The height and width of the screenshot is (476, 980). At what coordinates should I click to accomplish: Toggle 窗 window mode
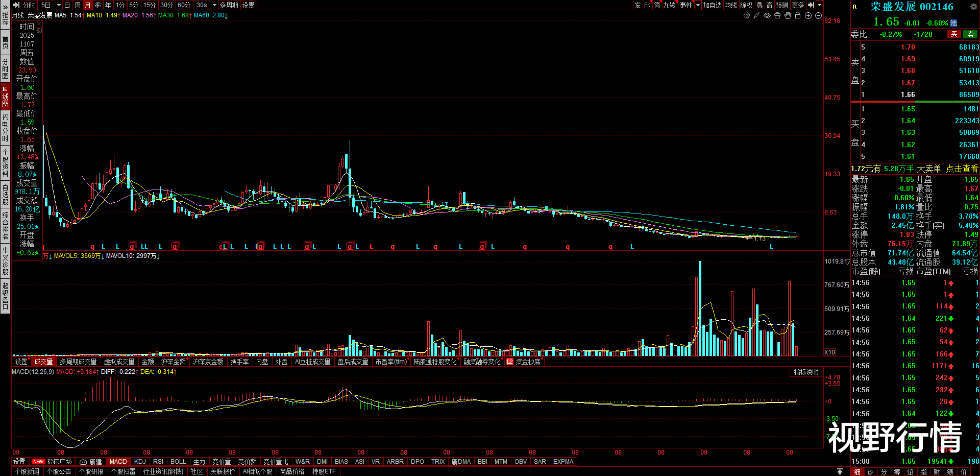point(769,5)
